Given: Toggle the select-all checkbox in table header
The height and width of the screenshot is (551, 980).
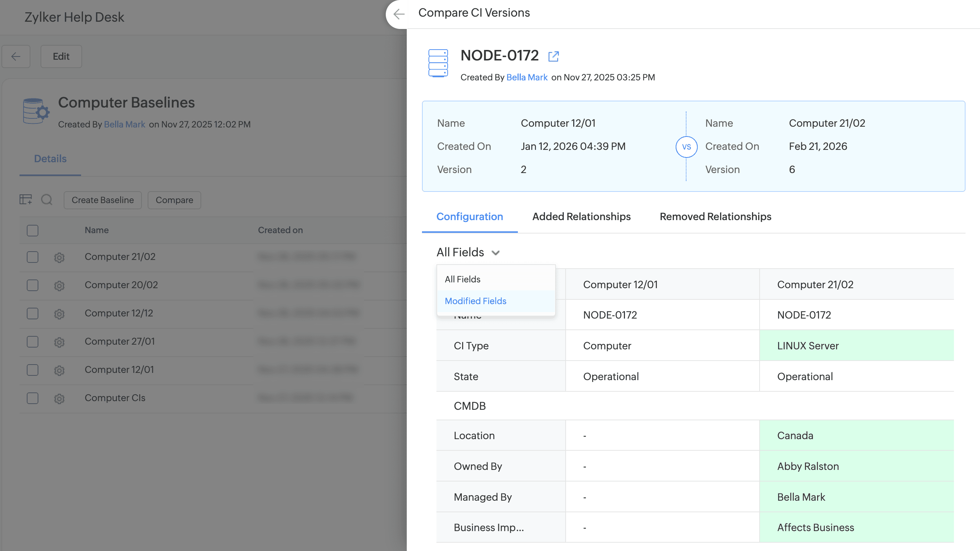Looking at the screenshot, I should tap(33, 230).
